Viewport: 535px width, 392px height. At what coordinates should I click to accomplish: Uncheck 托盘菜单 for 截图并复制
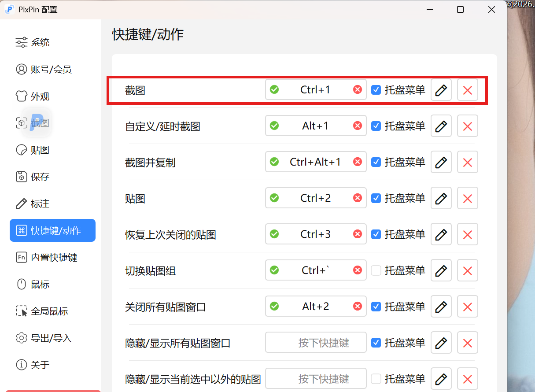[376, 162]
